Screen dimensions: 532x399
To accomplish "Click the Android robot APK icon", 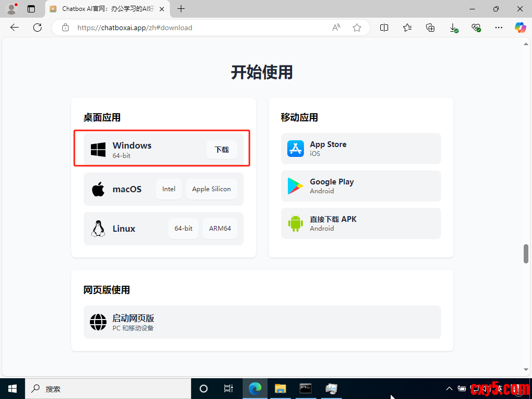I will click(x=296, y=223).
